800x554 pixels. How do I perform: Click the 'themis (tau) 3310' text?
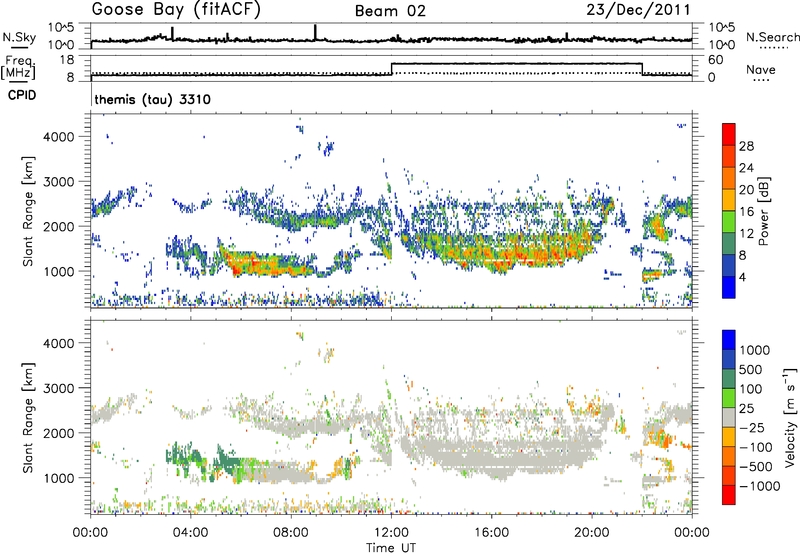[x=153, y=99]
